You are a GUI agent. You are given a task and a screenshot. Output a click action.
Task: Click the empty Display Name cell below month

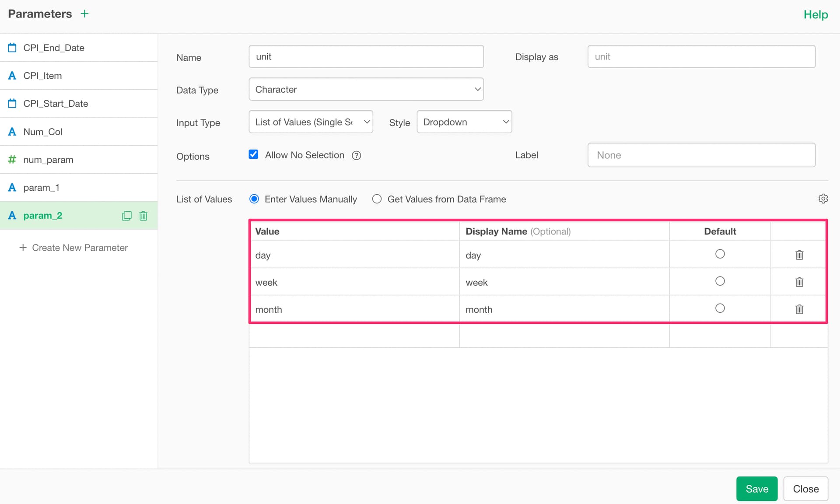coord(564,336)
